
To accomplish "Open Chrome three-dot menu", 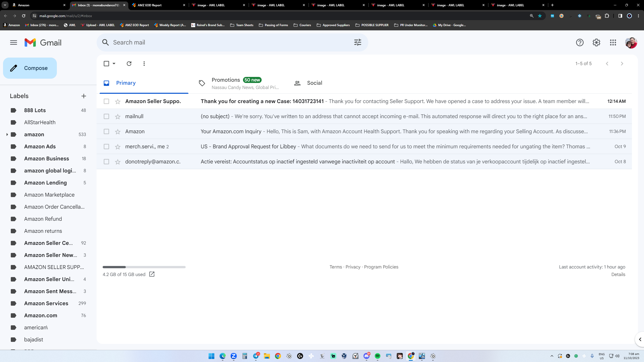I will pyautogui.click(x=638, y=16).
